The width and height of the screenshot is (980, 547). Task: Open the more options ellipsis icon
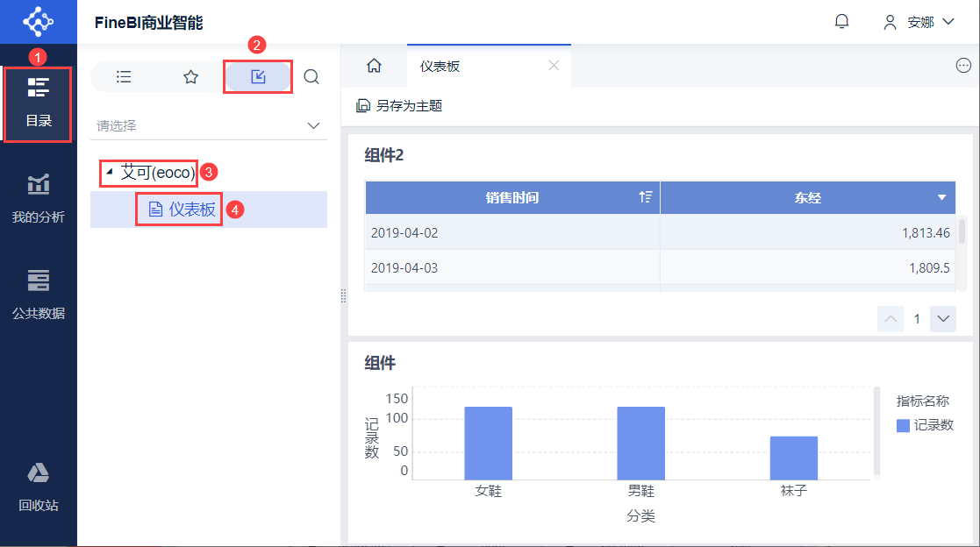click(x=963, y=66)
